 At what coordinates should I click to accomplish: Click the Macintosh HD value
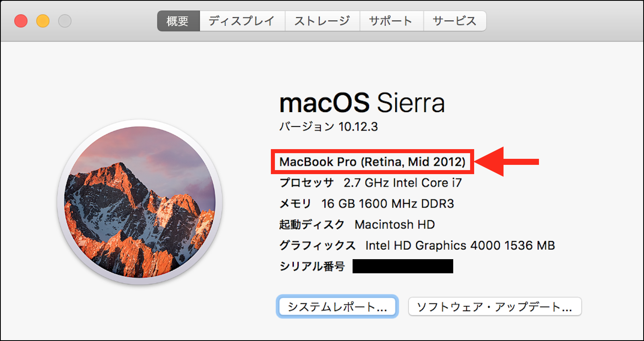point(394,225)
